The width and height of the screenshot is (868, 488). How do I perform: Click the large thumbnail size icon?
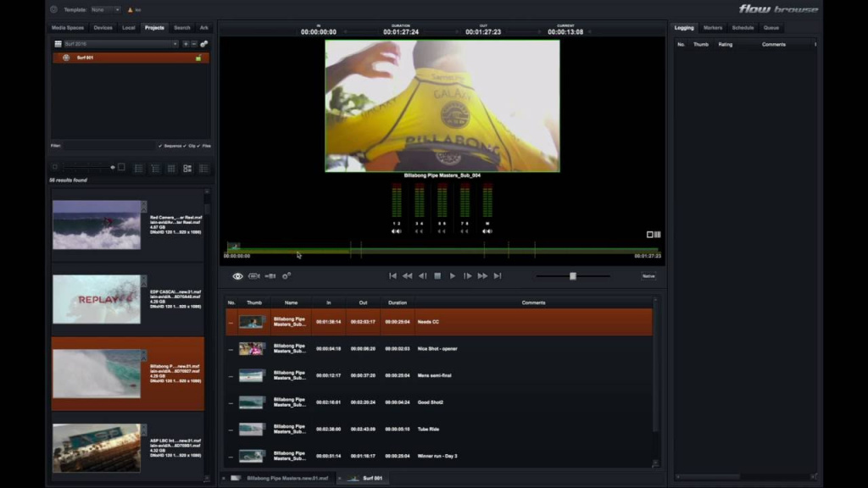pyautogui.click(x=121, y=167)
